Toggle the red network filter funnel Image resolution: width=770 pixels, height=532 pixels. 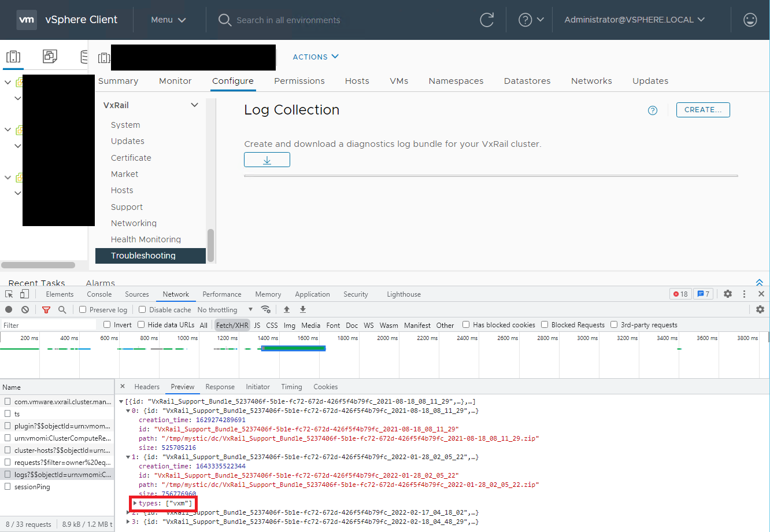pyautogui.click(x=46, y=310)
